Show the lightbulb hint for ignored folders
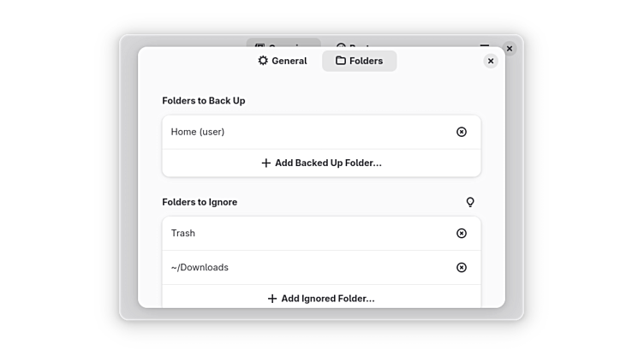Image resolution: width=644 pixels, height=362 pixels. (x=469, y=202)
